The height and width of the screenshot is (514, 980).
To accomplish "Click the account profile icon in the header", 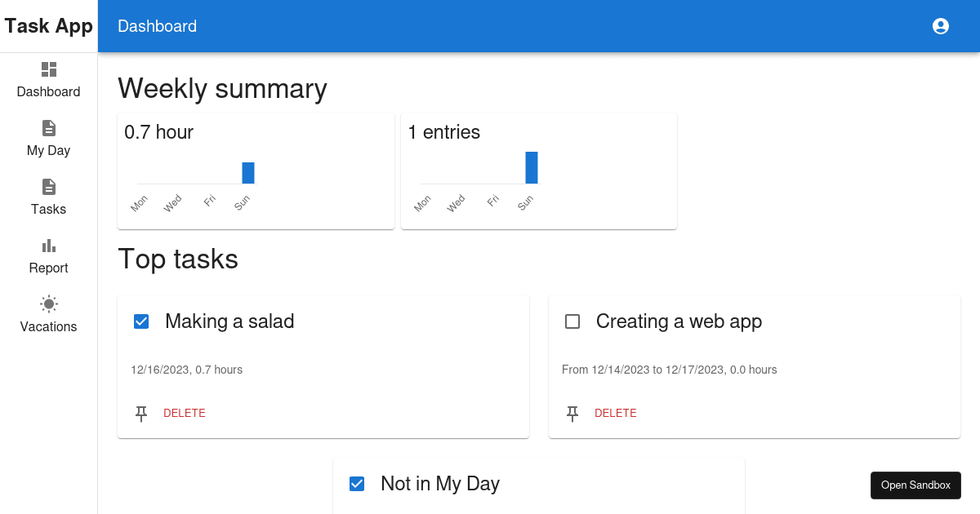I will pos(940,25).
